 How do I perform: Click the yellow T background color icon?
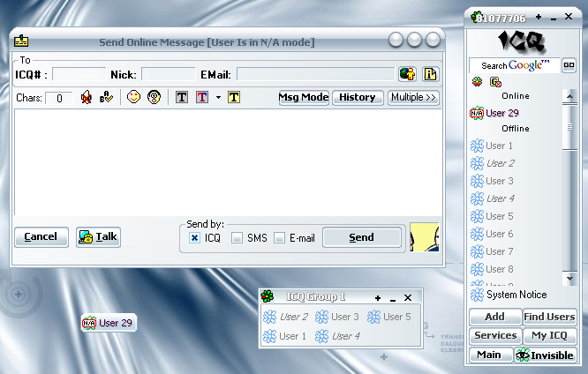[234, 97]
